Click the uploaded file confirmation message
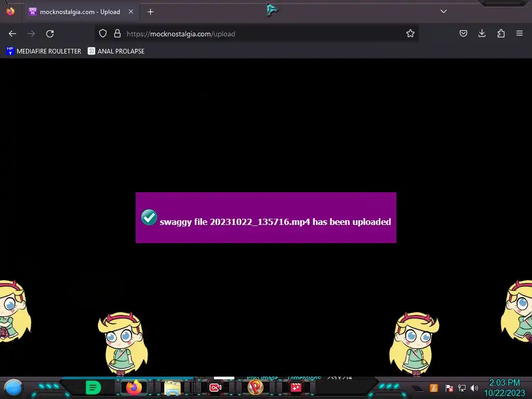Image resolution: width=532 pixels, height=399 pixels. pyautogui.click(x=275, y=222)
